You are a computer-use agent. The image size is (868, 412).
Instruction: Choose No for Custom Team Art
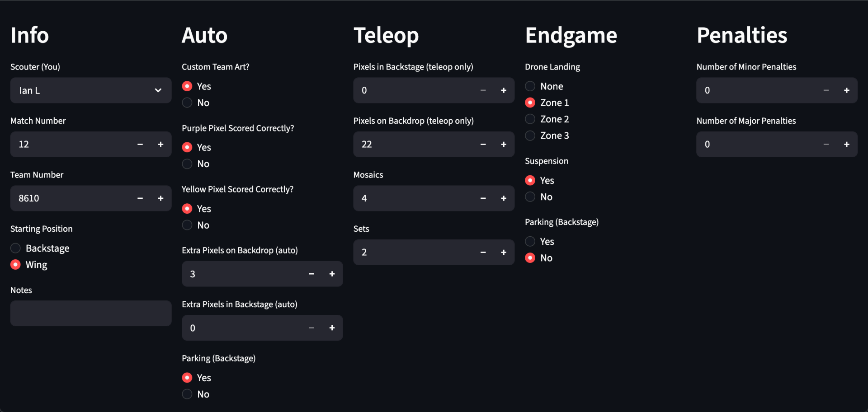(x=196, y=103)
